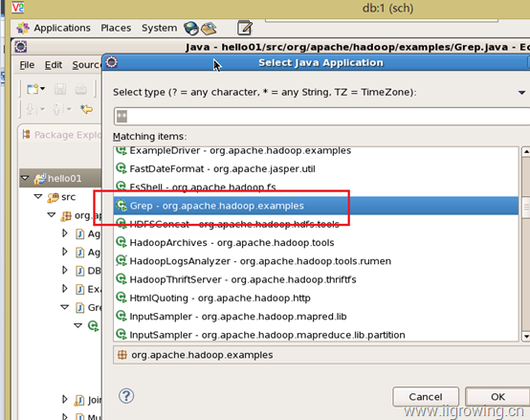Select HadoopLogsAnalyzer - org.apache.hadoop.tools.rumen

point(316,261)
